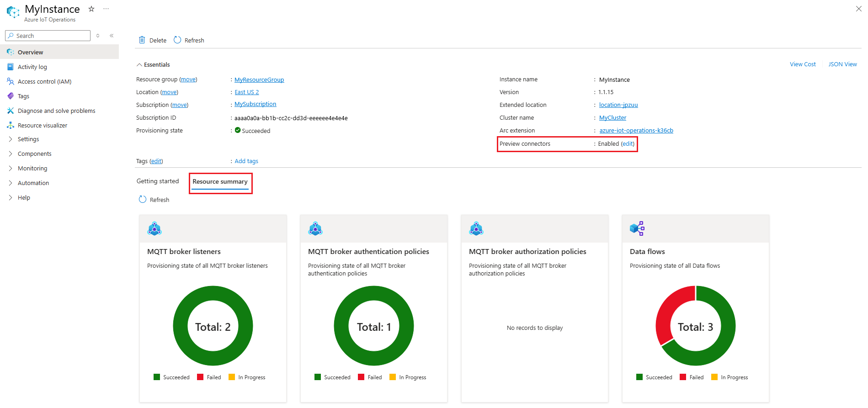Open Overview in the sidebar
Viewport: 868px width, 408px height.
[59, 52]
